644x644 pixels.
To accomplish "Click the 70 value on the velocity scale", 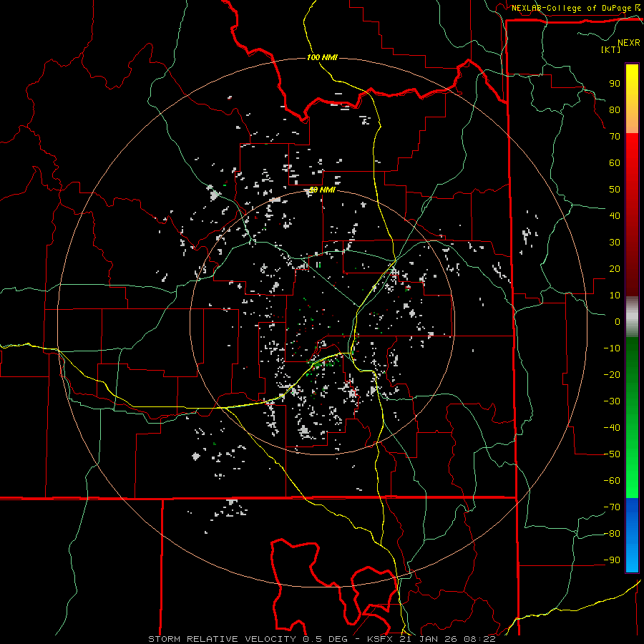I will tap(615, 137).
